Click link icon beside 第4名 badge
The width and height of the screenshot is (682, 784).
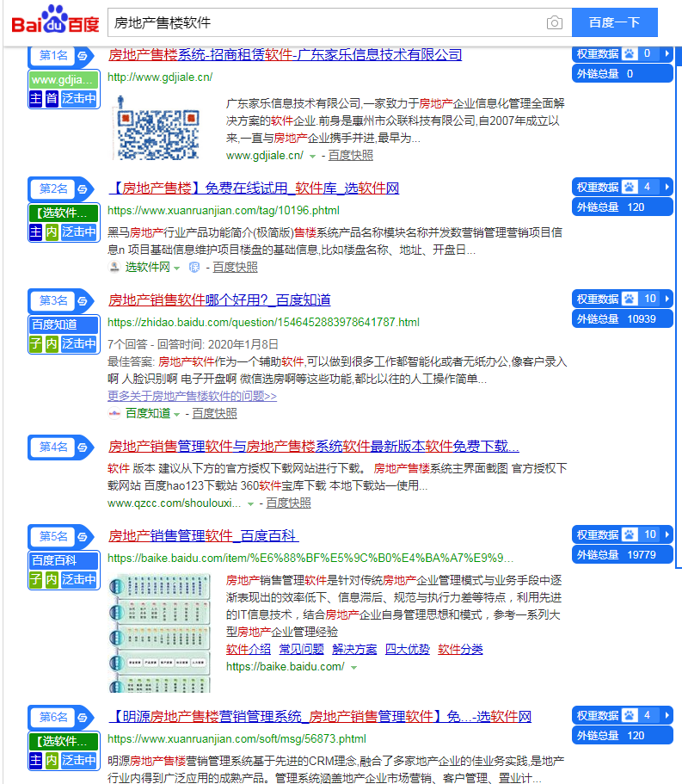[x=83, y=447]
